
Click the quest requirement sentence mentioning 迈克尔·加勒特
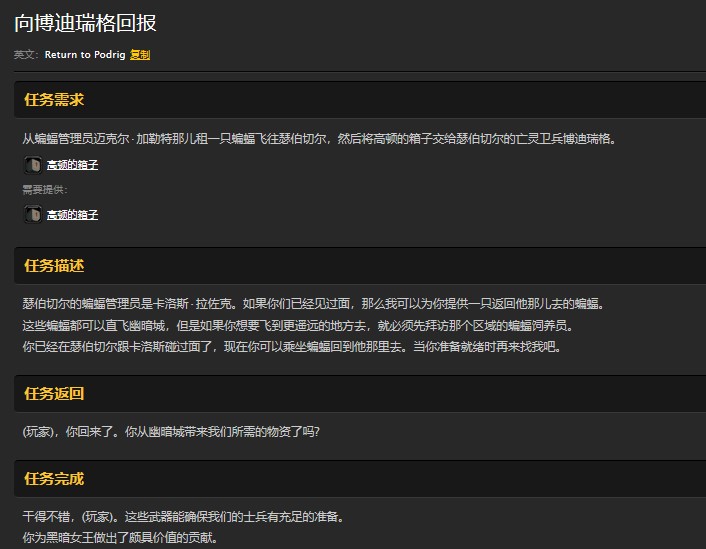click(319, 139)
